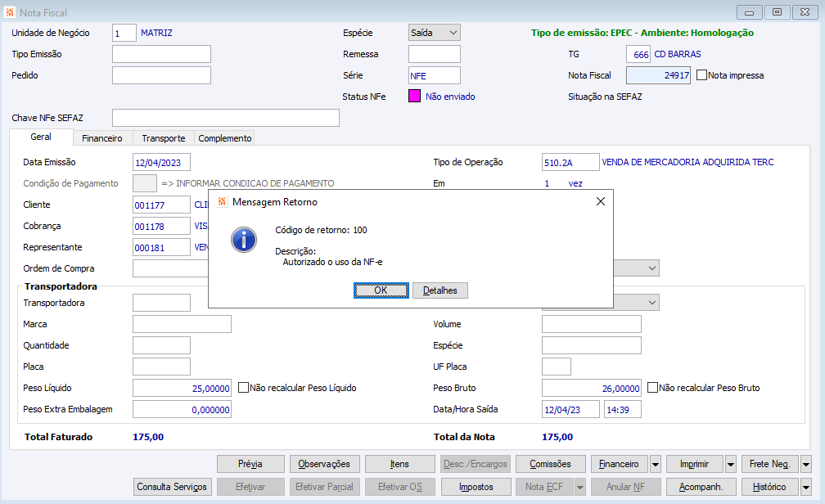
Task: Click the Mensagem Retorno dialog title icon
Action: pos(222,201)
